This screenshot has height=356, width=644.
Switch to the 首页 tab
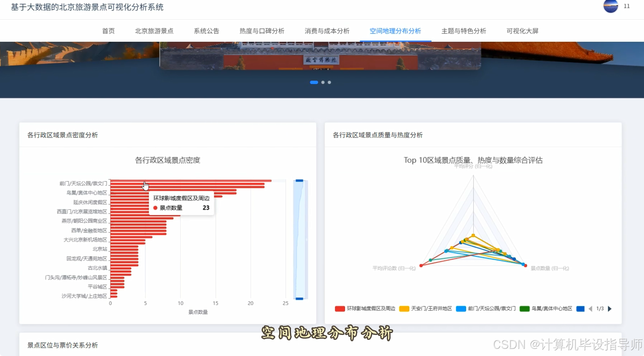(108, 31)
